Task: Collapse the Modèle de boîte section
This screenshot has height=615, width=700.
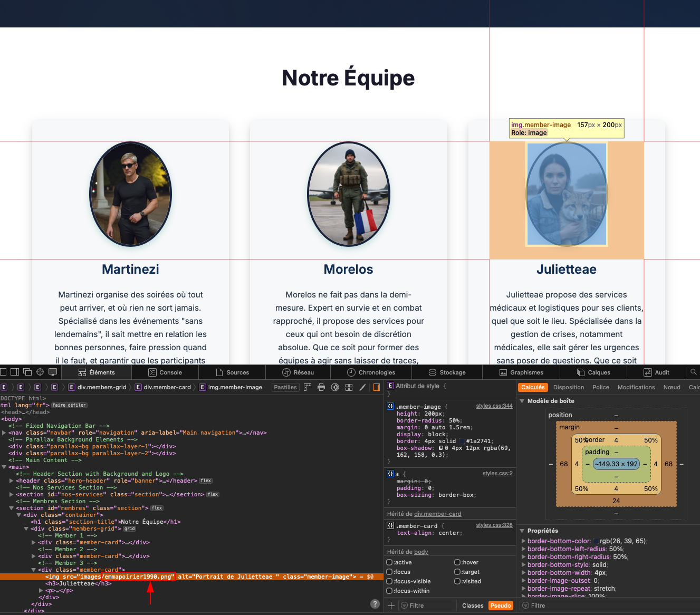Action: (522, 401)
